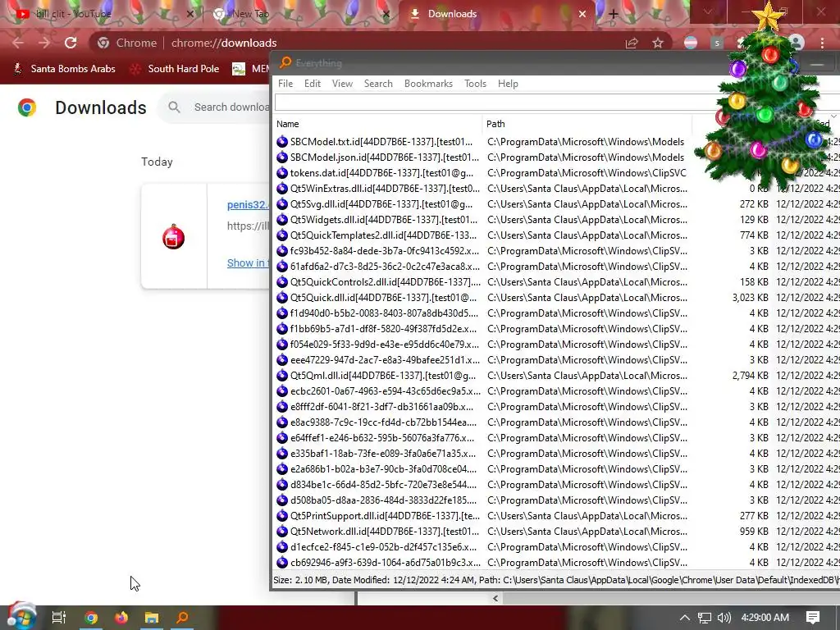Open the Chrome three-dot menu

(x=822, y=43)
